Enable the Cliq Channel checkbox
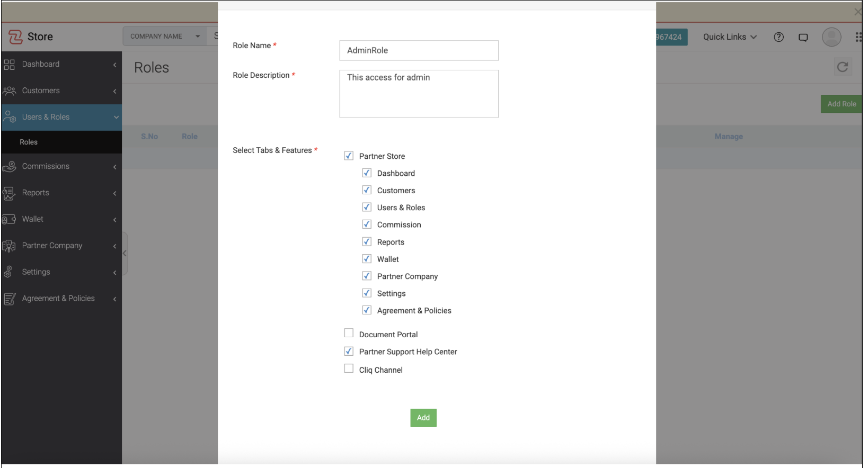This screenshot has height=468, width=868. coord(349,368)
